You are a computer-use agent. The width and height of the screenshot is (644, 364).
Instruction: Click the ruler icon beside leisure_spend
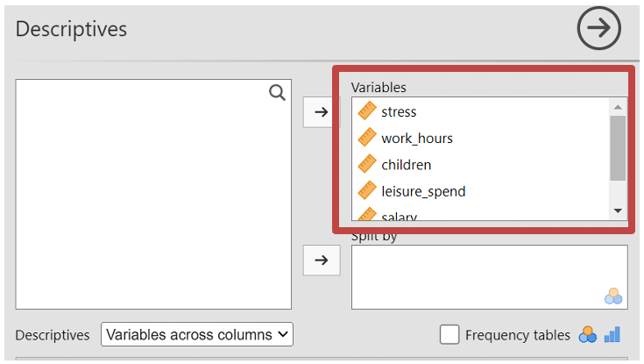[366, 190]
